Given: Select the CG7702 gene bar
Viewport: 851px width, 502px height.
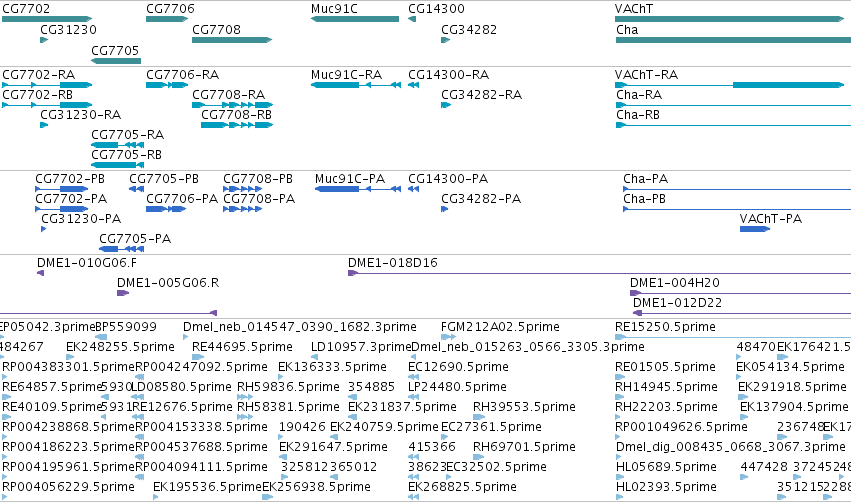Looking at the screenshot, I should pos(47,19).
